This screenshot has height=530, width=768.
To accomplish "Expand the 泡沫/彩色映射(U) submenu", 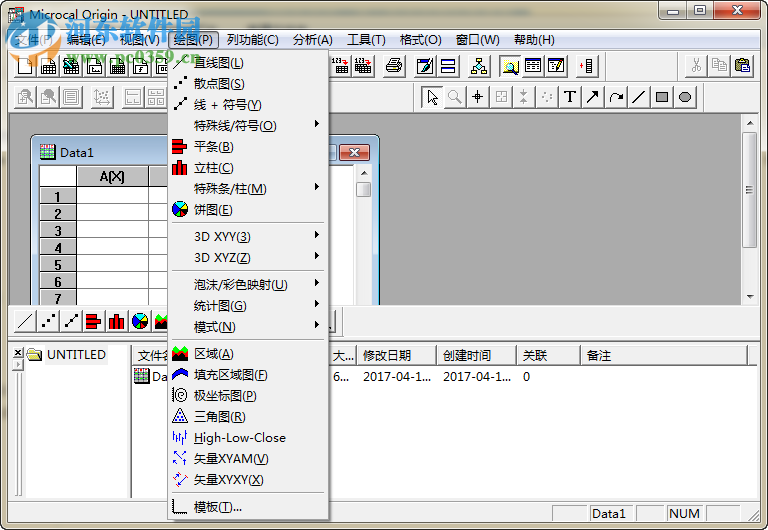I will coord(248,285).
